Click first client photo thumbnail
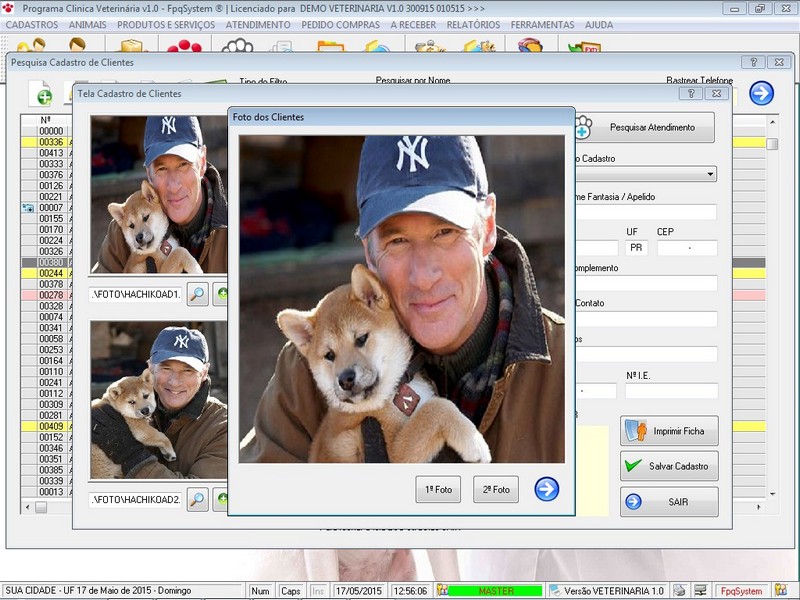The image size is (800, 600). 159,194
